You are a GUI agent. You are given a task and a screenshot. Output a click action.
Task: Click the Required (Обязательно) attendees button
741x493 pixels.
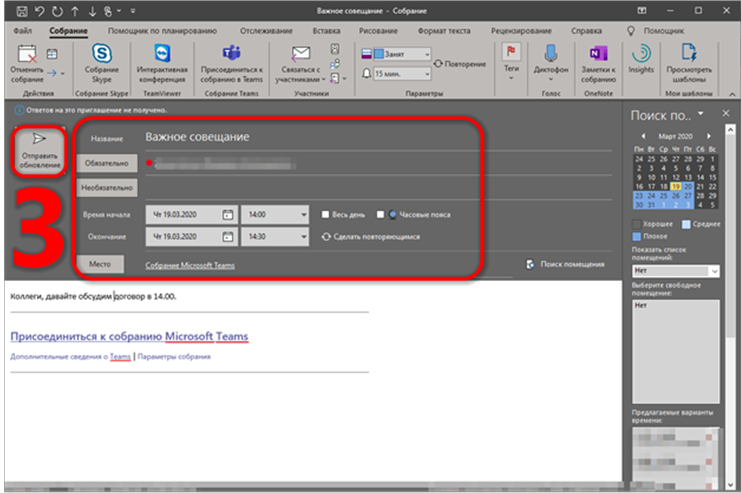pyautogui.click(x=107, y=163)
